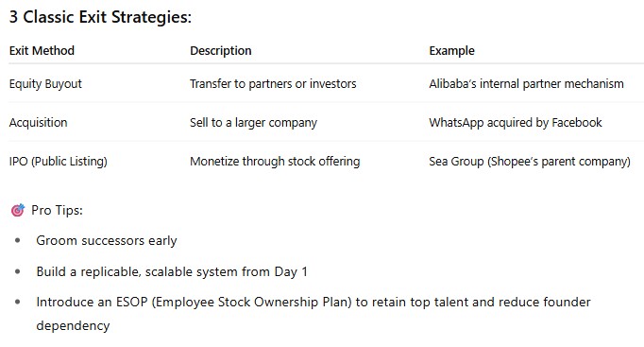This screenshot has width=644, height=347.
Task: Click the 'Pro Tips:' label text
Action: pyautogui.click(x=57, y=210)
